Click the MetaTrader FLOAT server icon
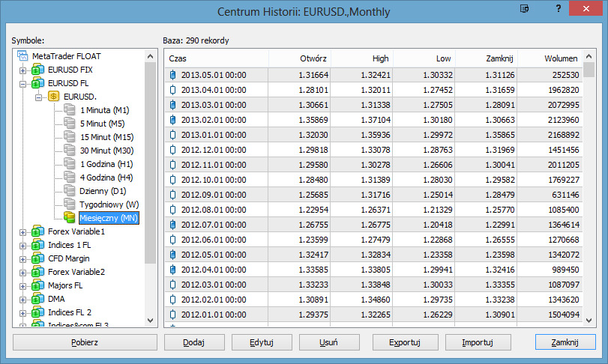608x364 pixels. [22, 56]
